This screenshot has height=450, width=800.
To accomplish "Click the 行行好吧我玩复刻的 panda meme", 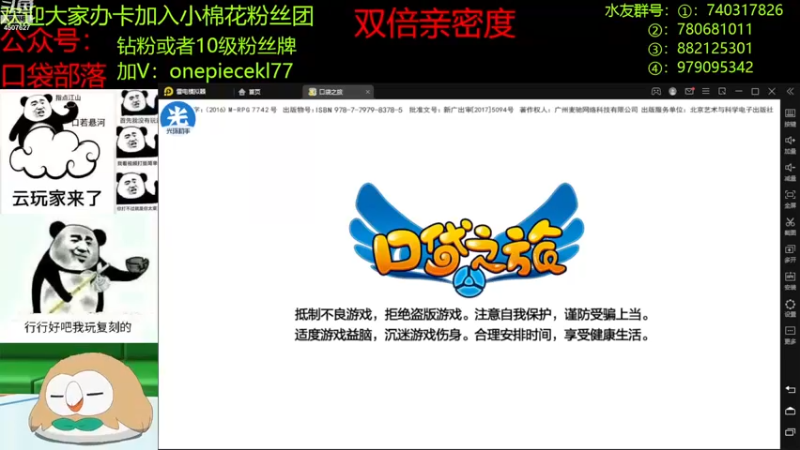I will tap(79, 279).
